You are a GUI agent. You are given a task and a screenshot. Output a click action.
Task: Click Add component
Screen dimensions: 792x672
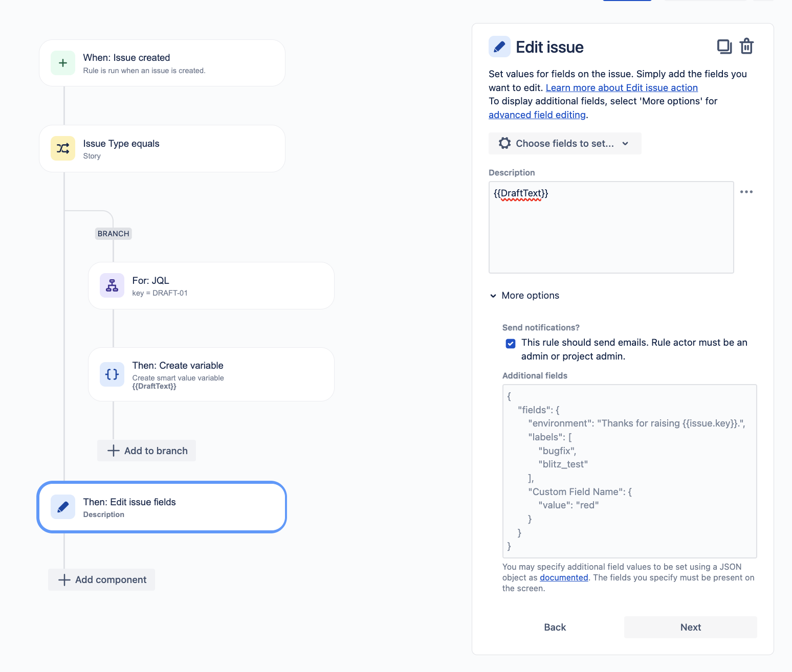tap(102, 579)
